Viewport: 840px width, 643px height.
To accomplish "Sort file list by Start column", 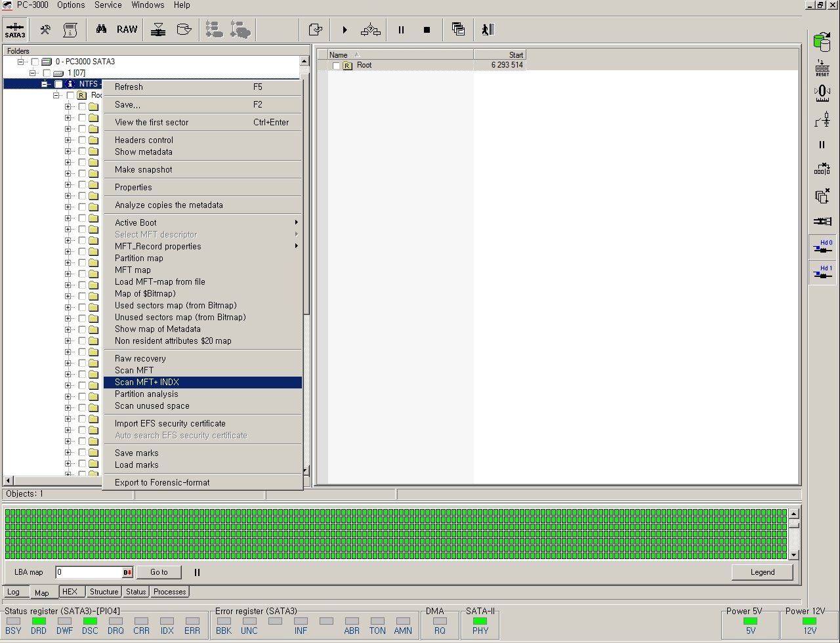I will pos(499,55).
